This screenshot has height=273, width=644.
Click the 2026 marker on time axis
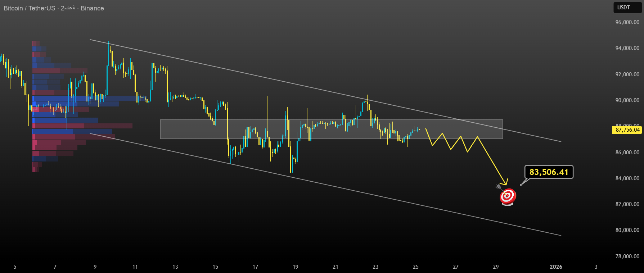click(556, 267)
